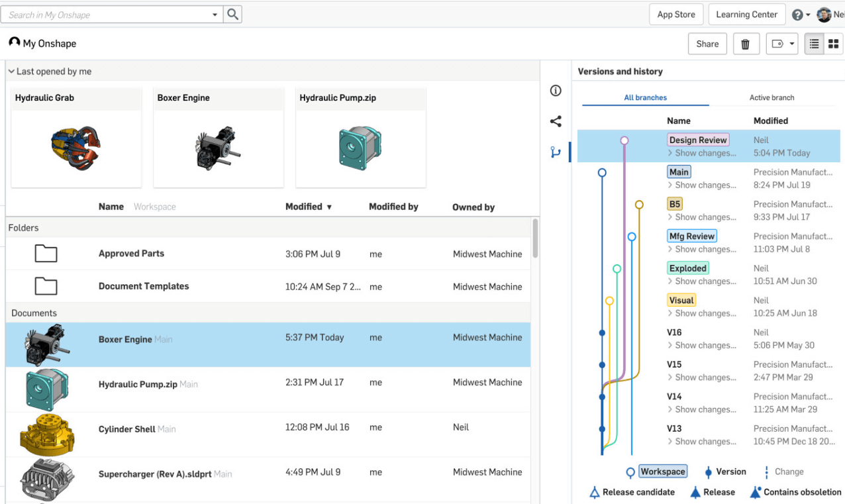Collapse the Last opened by me section
845x504 pixels.
pos(11,71)
